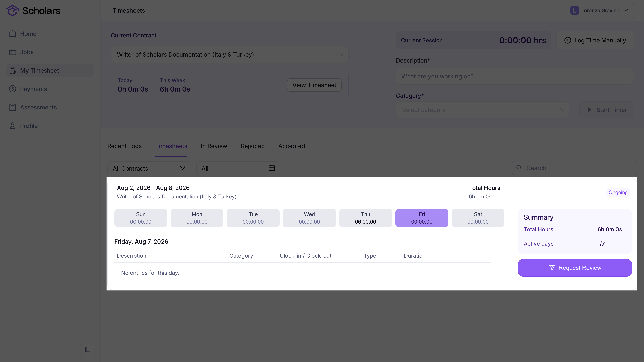
Task: Open the All Contracts filter dropdown
Action: click(x=149, y=168)
